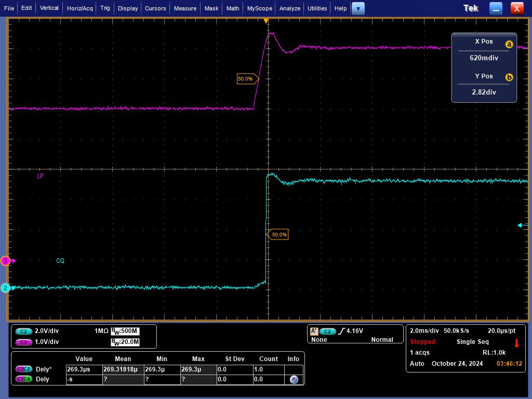Click the multipurpose knob 'b' icon beside Y Pos

[509, 77]
